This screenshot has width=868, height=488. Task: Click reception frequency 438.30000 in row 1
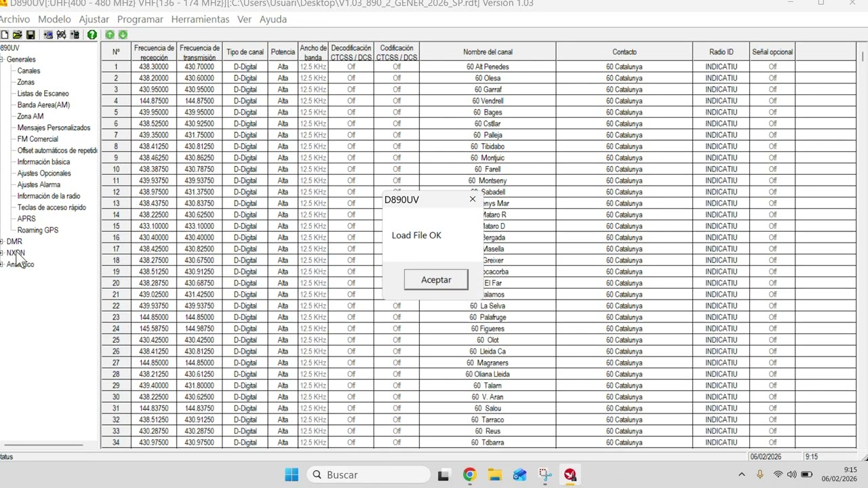coord(154,67)
